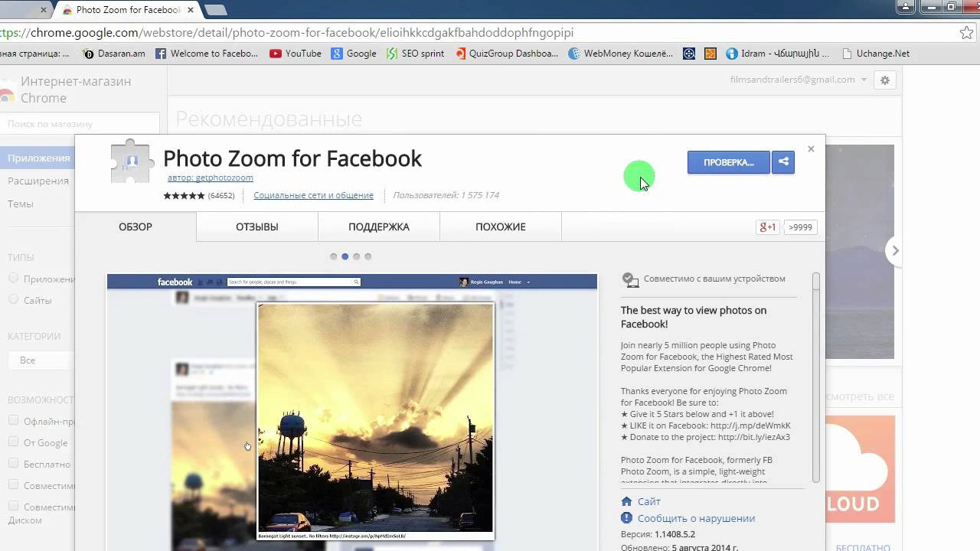Viewport: 980px width, 551px height.
Task: Select Расширения in the store sidebar
Action: coord(38,181)
